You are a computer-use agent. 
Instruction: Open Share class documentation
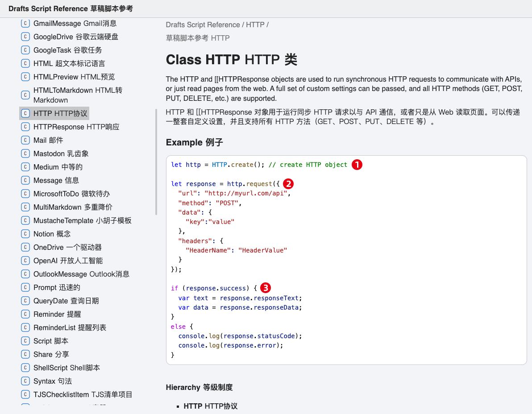(x=51, y=354)
